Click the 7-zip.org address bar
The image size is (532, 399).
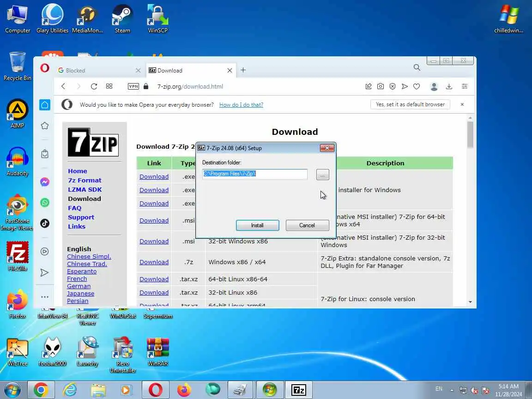click(x=190, y=86)
